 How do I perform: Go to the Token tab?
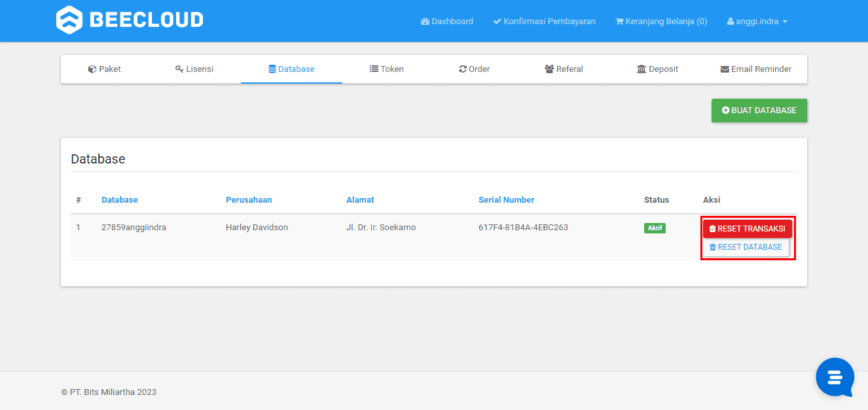point(386,69)
